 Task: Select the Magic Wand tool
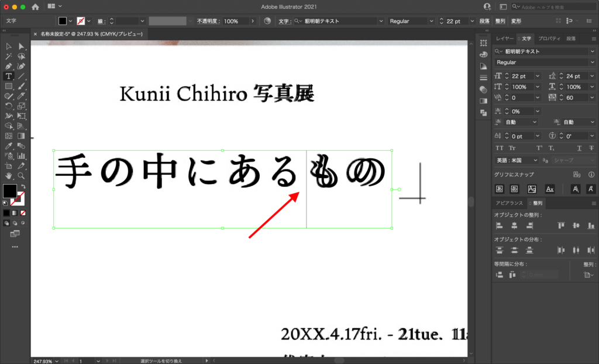pyautogui.click(x=8, y=57)
